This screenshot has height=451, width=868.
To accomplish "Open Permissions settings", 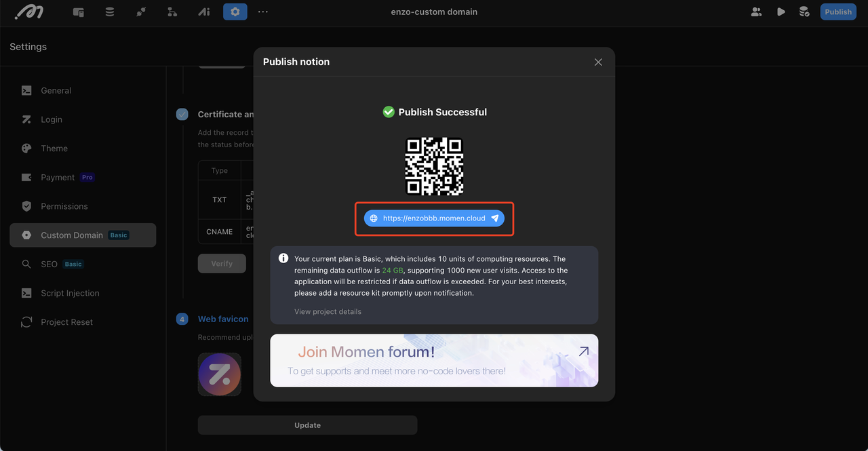I will 83,206.
